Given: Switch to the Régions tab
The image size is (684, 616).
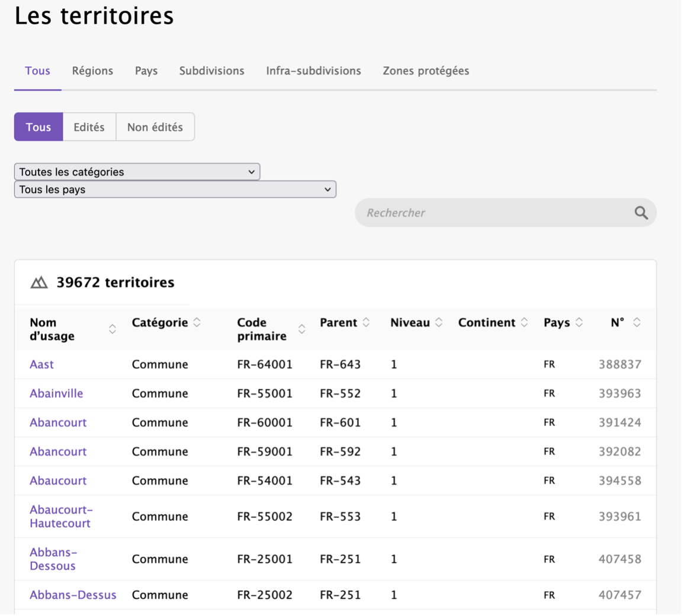Looking at the screenshot, I should click(x=92, y=70).
